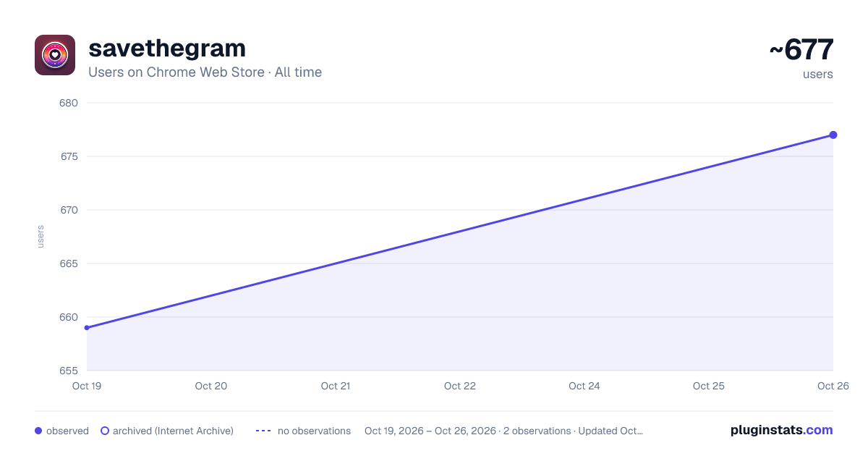Image resolution: width=868 pixels, height=456 pixels.
Task: Click the 'archived (Internet Archive)' legend label
Action: (173, 431)
